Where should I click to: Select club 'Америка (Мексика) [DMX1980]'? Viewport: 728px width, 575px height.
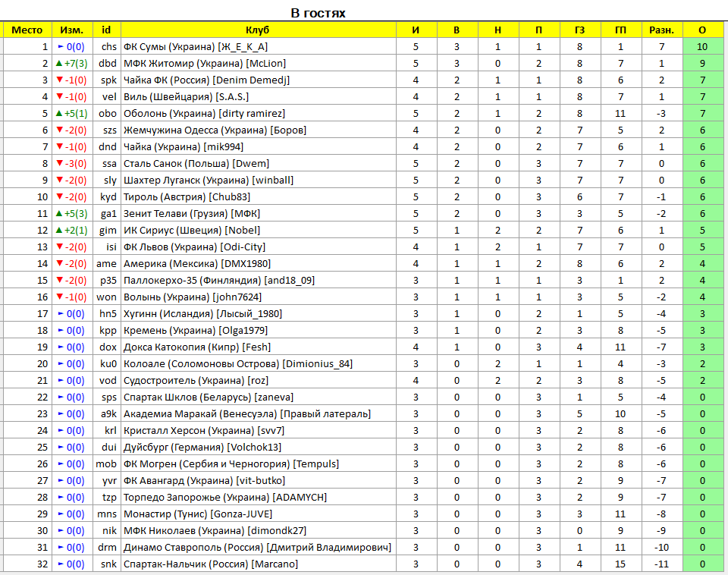[x=197, y=264]
